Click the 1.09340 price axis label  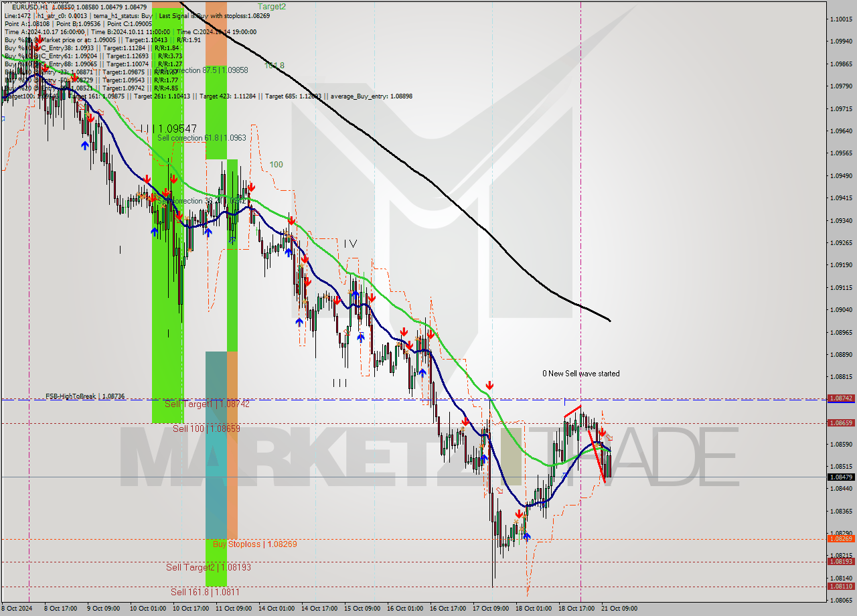[841, 220]
